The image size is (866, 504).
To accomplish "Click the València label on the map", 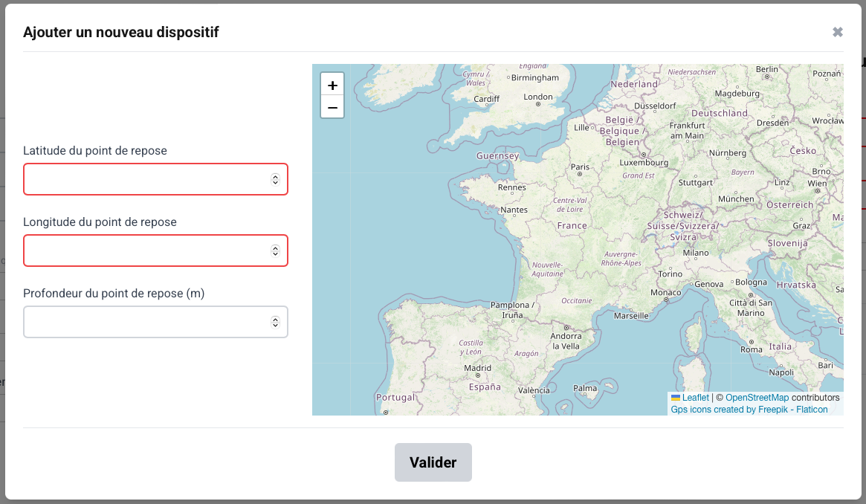I will coord(534,390).
